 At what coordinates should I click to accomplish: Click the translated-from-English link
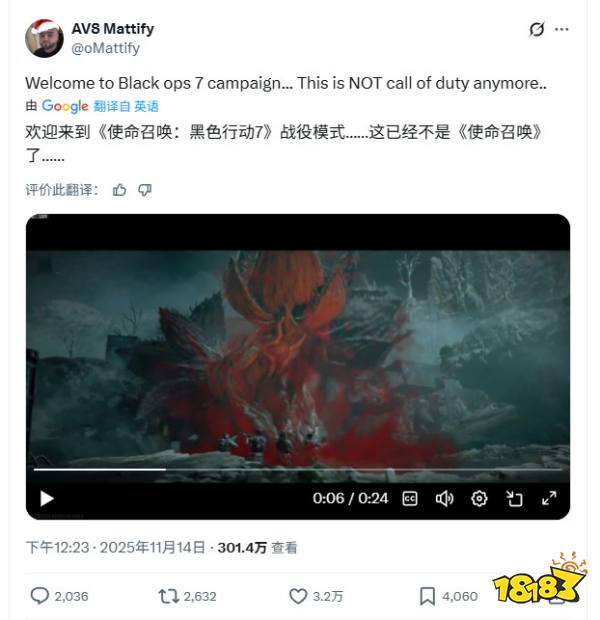coord(126,106)
